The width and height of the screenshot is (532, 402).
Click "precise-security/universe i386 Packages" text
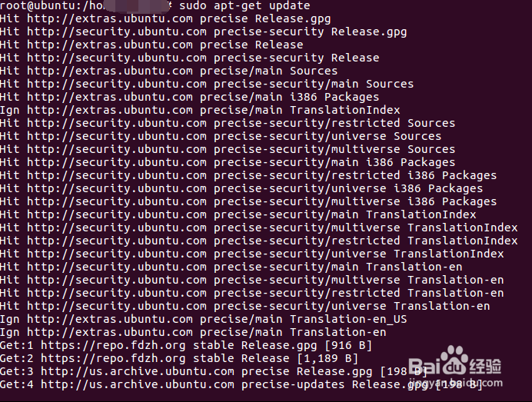pyautogui.click(x=348, y=188)
